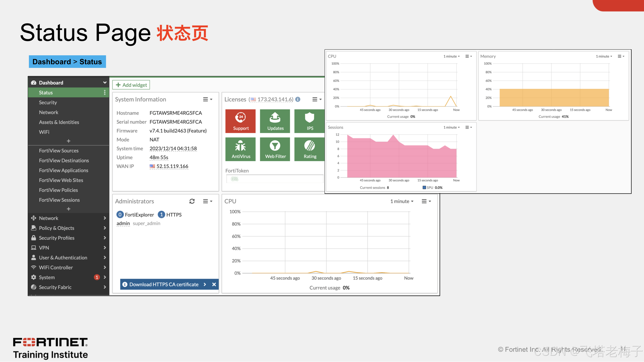Image resolution: width=644 pixels, height=362 pixels.
Task: Click the WAN IP address 52.15.119.166
Action: (x=172, y=166)
